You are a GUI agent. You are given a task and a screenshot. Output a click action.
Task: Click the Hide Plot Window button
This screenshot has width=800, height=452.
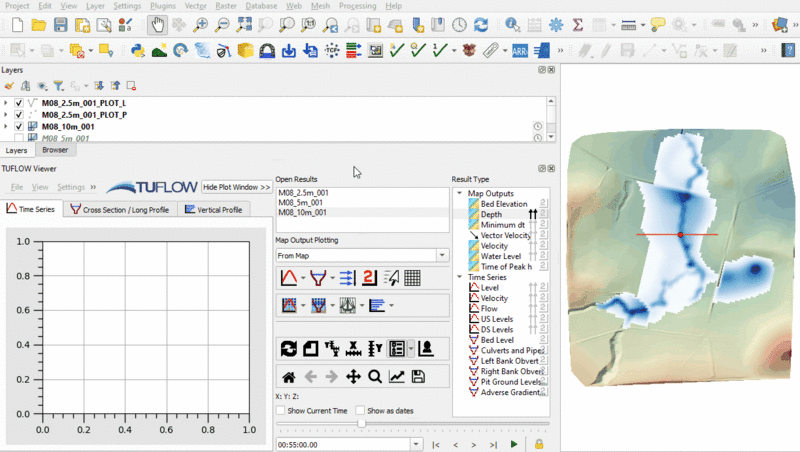click(236, 187)
